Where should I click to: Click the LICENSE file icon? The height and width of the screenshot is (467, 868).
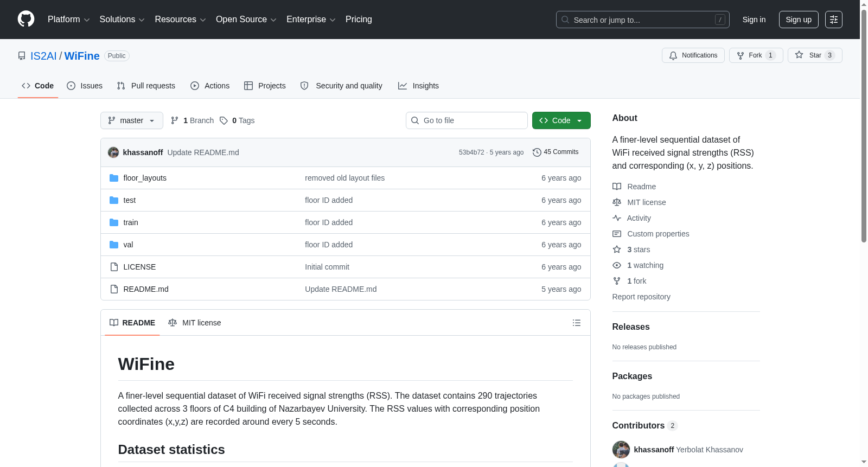point(114,267)
